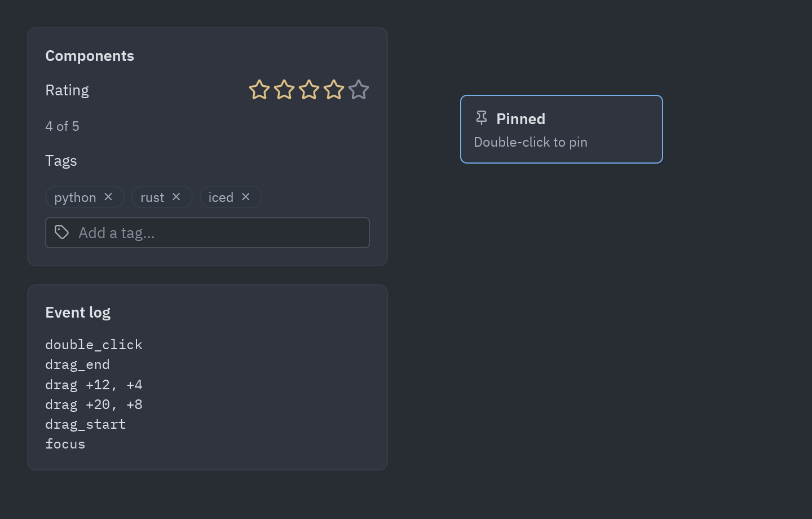Click the python tag chip label
The image size is (812, 519).
point(75,197)
